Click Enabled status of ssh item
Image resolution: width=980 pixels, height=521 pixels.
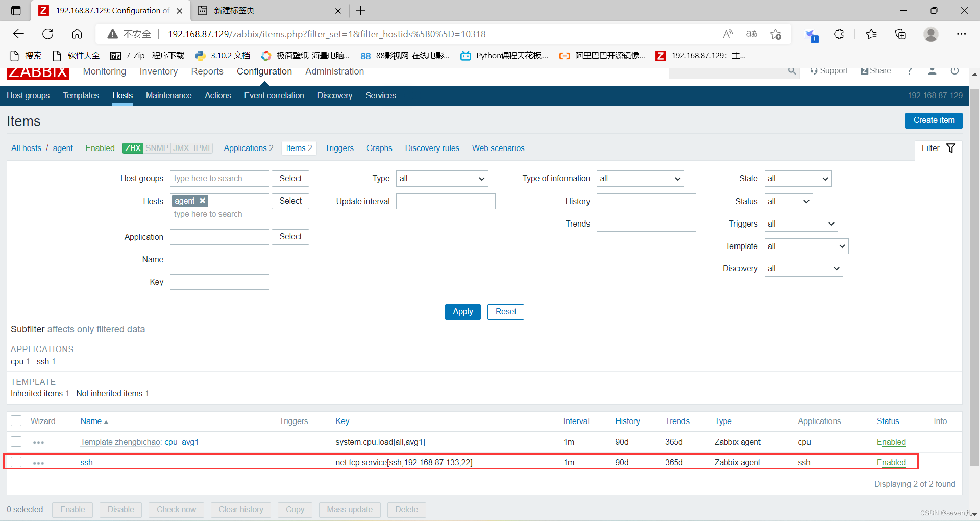click(891, 462)
